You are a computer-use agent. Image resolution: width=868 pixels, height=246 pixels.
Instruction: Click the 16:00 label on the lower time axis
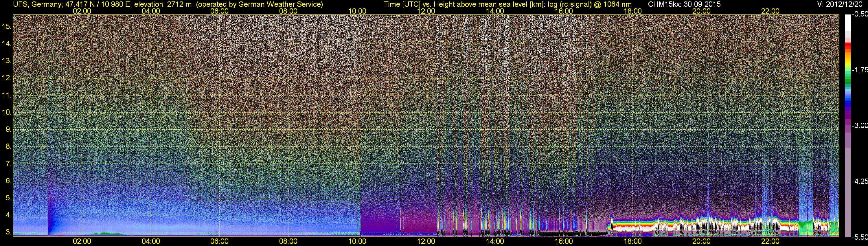tap(564, 242)
